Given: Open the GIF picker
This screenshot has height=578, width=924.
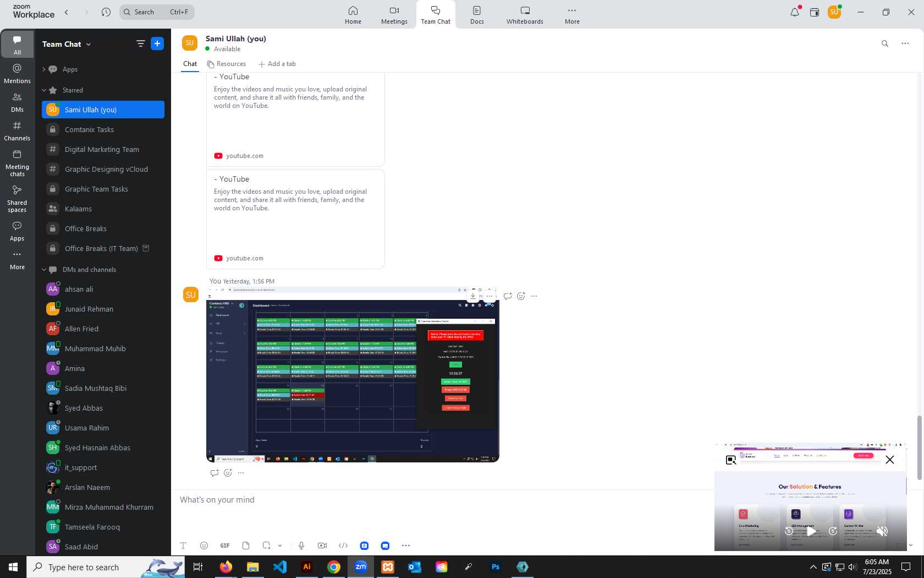Looking at the screenshot, I should point(225,546).
